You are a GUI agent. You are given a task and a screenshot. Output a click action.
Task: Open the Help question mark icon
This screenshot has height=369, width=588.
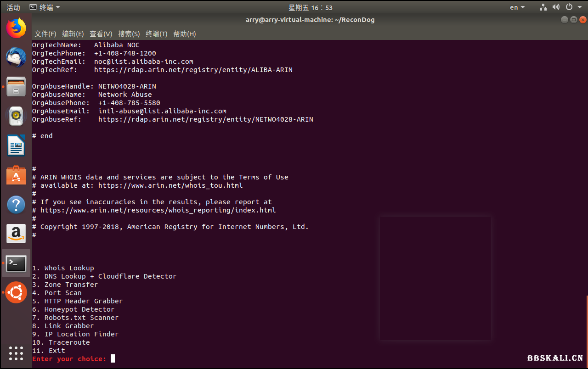pyautogui.click(x=16, y=205)
